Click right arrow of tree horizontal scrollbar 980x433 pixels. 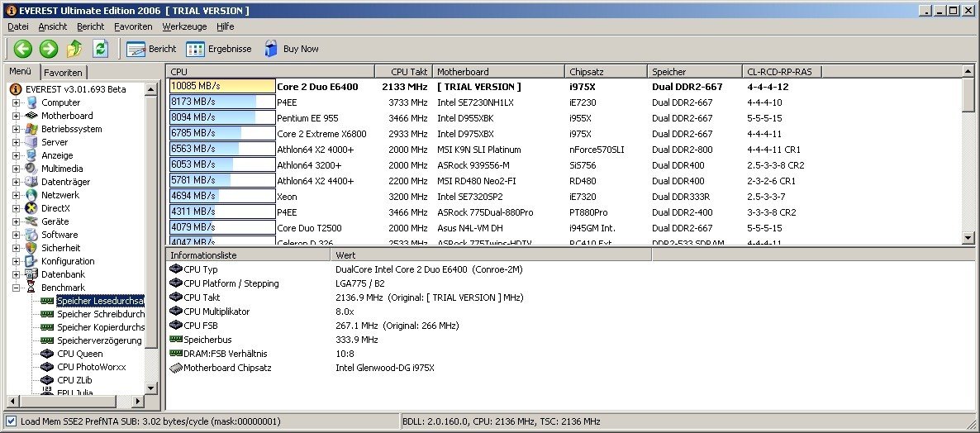pyautogui.click(x=139, y=401)
